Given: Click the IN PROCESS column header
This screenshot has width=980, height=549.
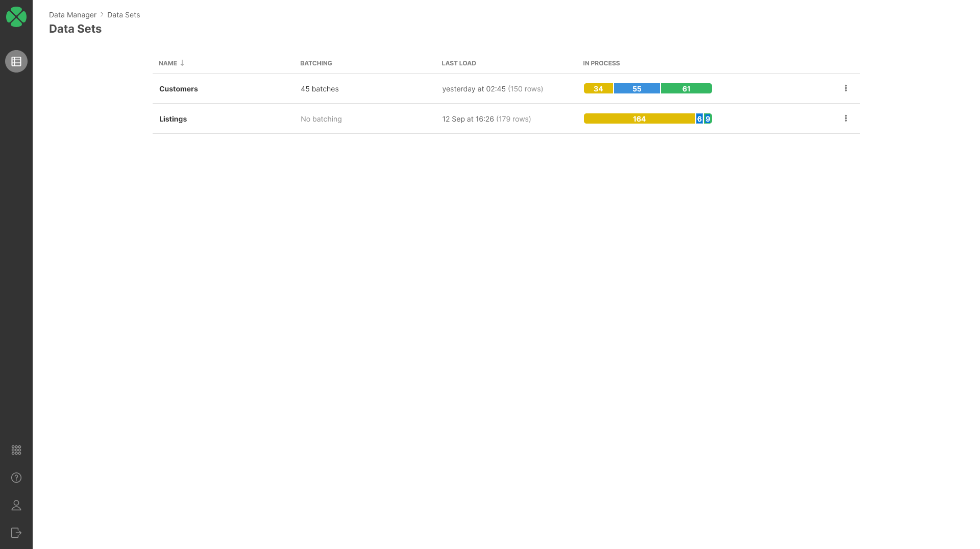Looking at the screenshot, I should pos(601,63).
